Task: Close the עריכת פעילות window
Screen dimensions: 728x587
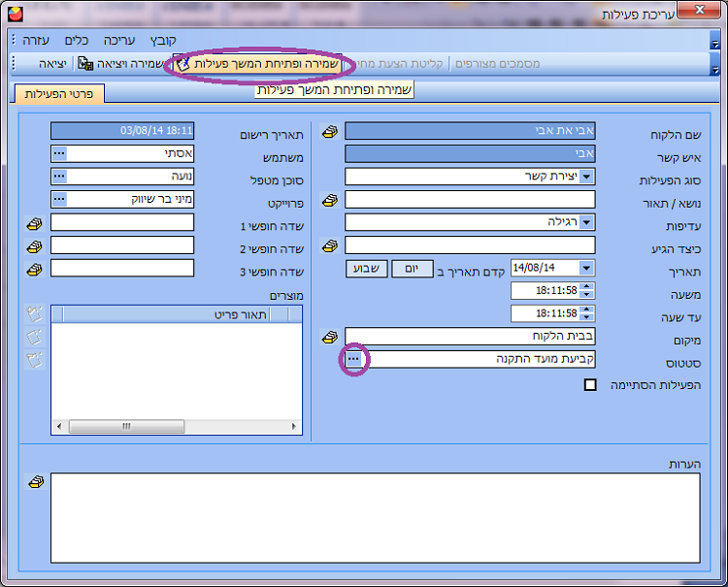Action: pyautogui.click(x=700, y=10)
